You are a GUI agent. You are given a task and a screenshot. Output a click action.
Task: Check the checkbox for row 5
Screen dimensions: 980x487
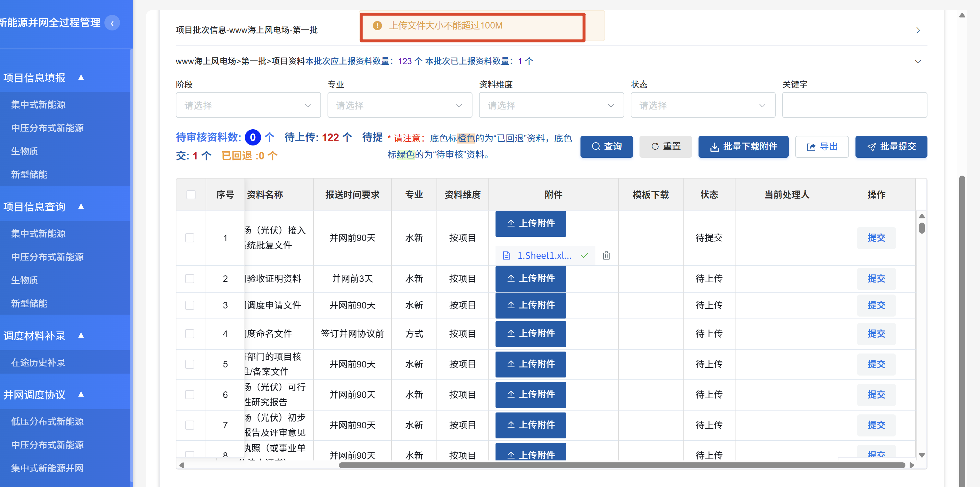click(189, 364)
